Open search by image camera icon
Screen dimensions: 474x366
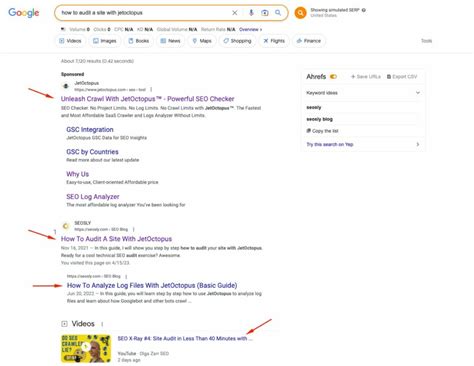tap(265, 13)
